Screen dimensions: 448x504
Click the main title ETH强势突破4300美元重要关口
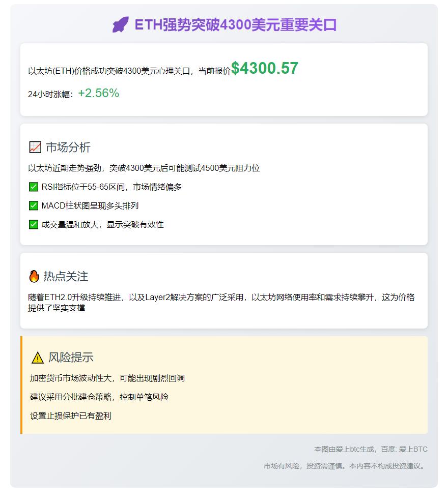pyautogui.click(x=235, y=25)
